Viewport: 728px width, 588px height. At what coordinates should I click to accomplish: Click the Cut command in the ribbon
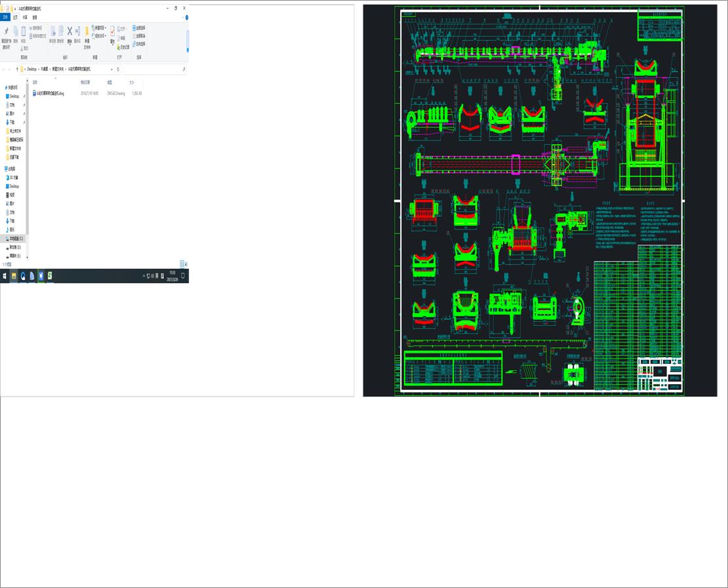(25, 49)
